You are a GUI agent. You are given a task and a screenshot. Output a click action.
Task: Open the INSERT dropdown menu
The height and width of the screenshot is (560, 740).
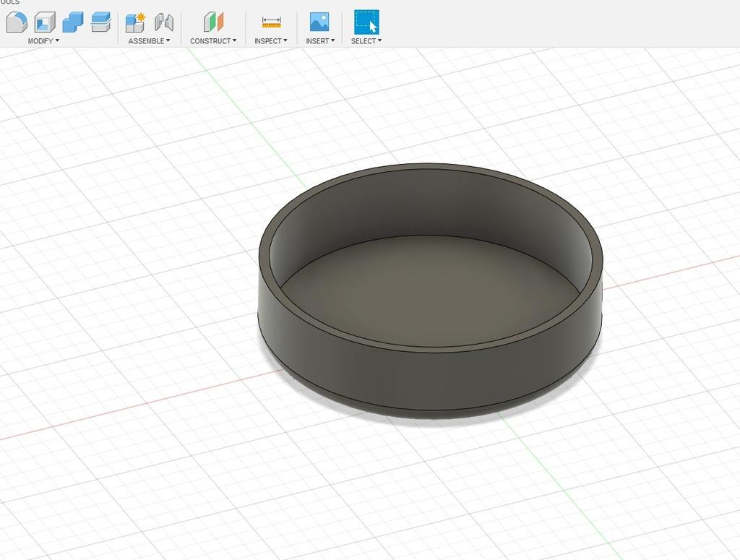[320, 41]
